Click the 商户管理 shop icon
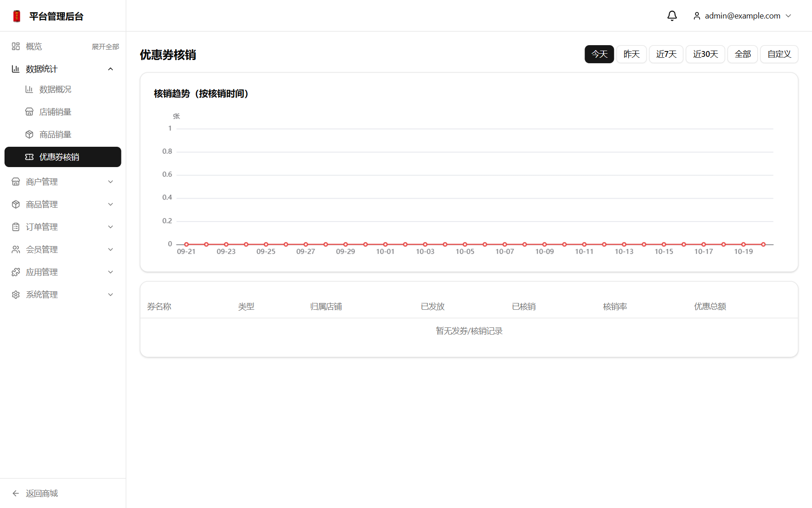812x508 pixels. (x=16, y=182)
